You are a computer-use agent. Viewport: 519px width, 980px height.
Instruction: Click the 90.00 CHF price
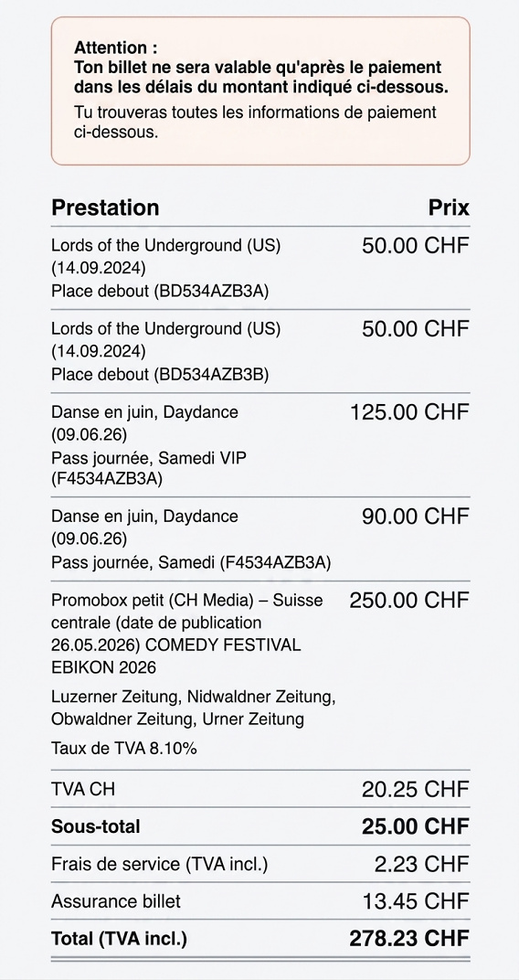[x=416, y=517]
